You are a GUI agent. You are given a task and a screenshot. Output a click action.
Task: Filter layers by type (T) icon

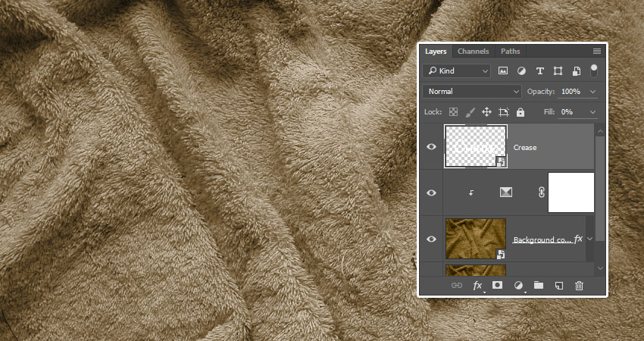click(539, 70)
